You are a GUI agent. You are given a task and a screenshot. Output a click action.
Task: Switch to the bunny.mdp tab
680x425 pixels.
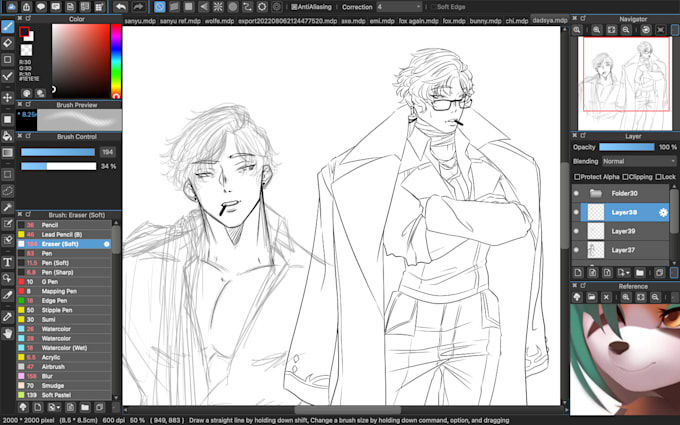coord(466,20)
